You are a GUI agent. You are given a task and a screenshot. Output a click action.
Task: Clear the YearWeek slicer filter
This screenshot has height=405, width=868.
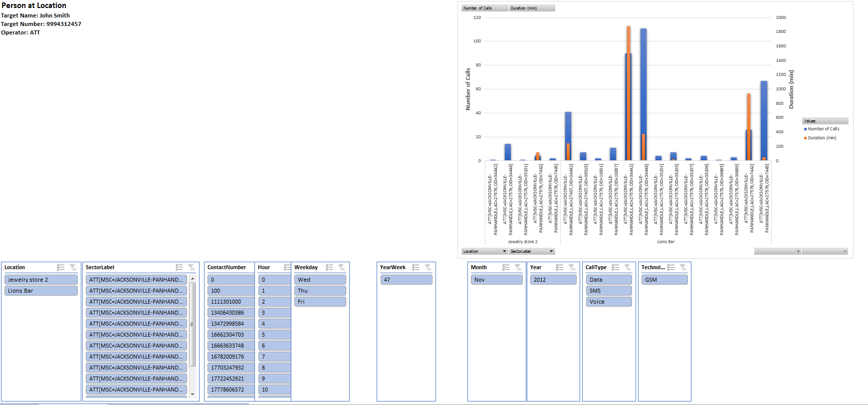(x=428, y=268)
